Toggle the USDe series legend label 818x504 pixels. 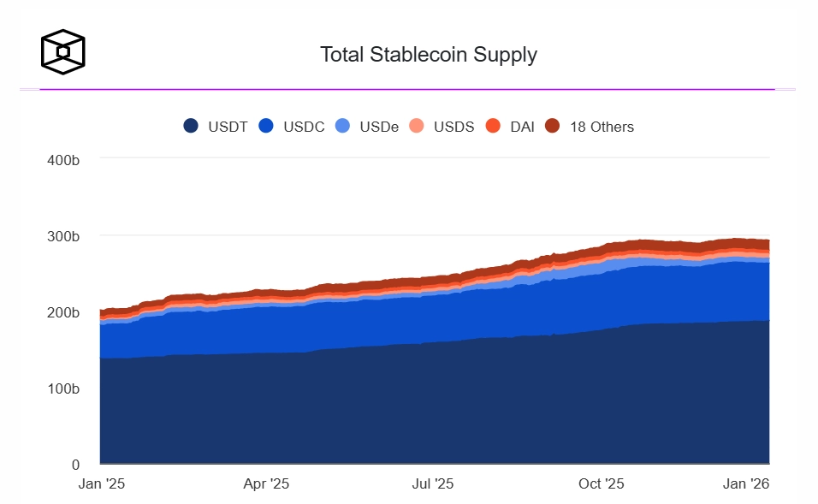click(379, 127)
